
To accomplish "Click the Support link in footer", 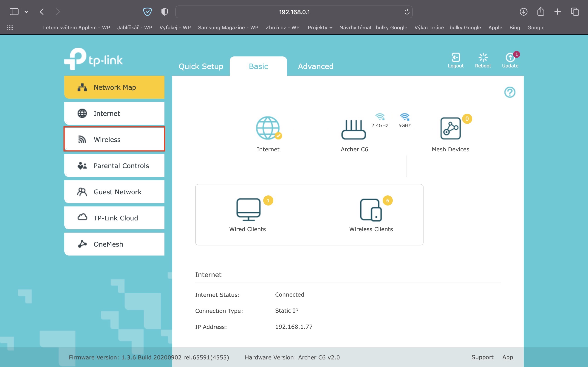I will coord(482,357).
